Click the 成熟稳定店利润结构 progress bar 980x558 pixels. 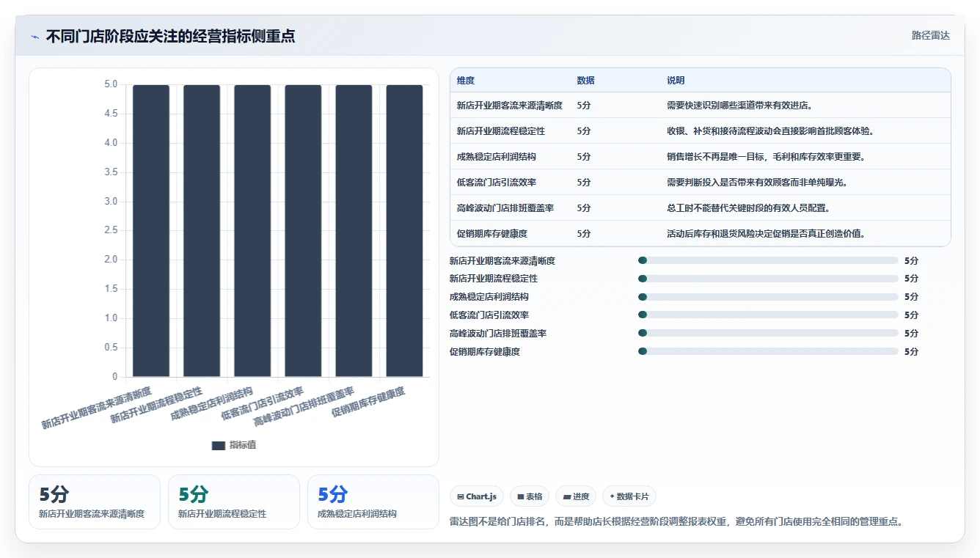(768, 297)
